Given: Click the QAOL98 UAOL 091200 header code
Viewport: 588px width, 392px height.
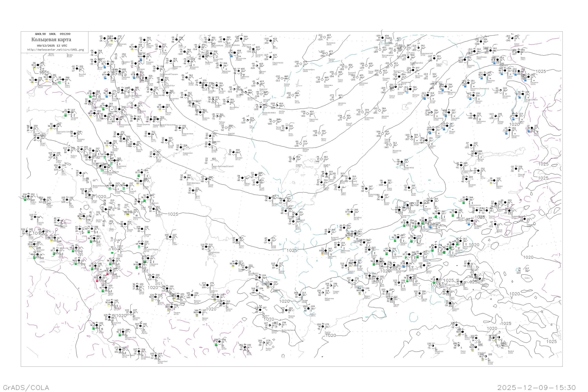Looking at the screenshot, I should [53, 34].
